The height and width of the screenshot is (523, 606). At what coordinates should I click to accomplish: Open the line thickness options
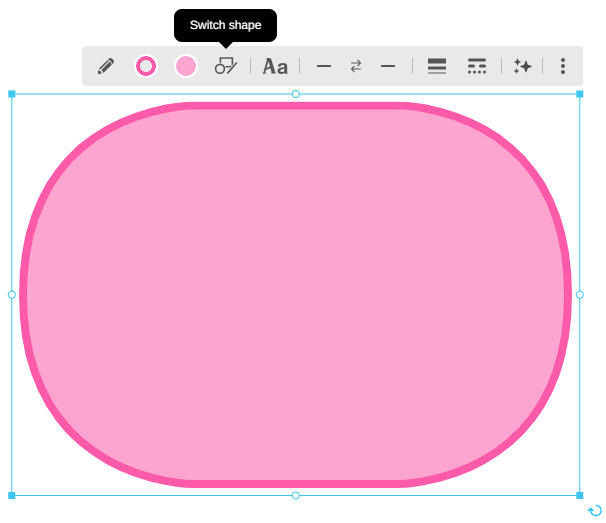437,66
